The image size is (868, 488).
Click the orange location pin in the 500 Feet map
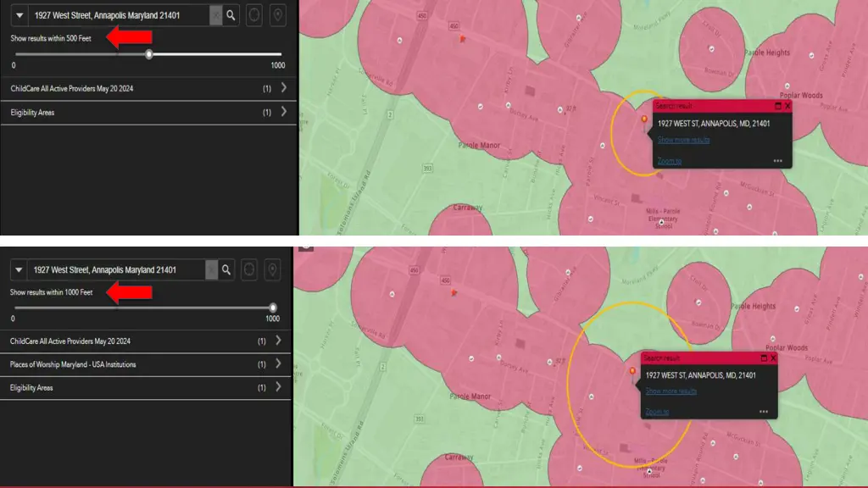click(x=644, y=120)
